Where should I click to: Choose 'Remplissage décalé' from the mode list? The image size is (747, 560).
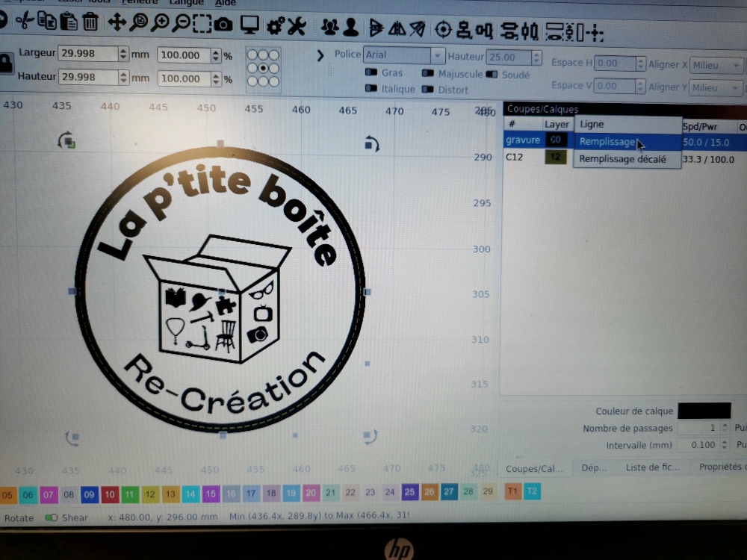tap(622, 159)
